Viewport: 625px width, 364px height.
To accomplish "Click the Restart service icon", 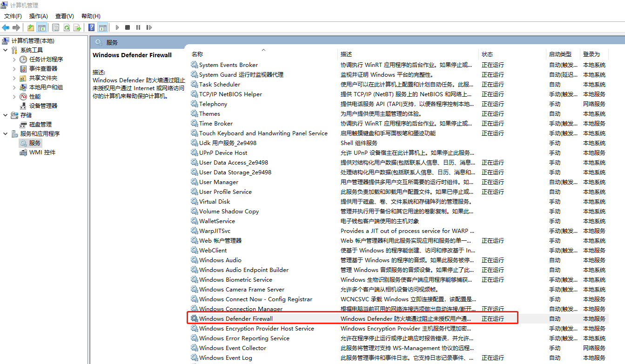I will point(149,27).
